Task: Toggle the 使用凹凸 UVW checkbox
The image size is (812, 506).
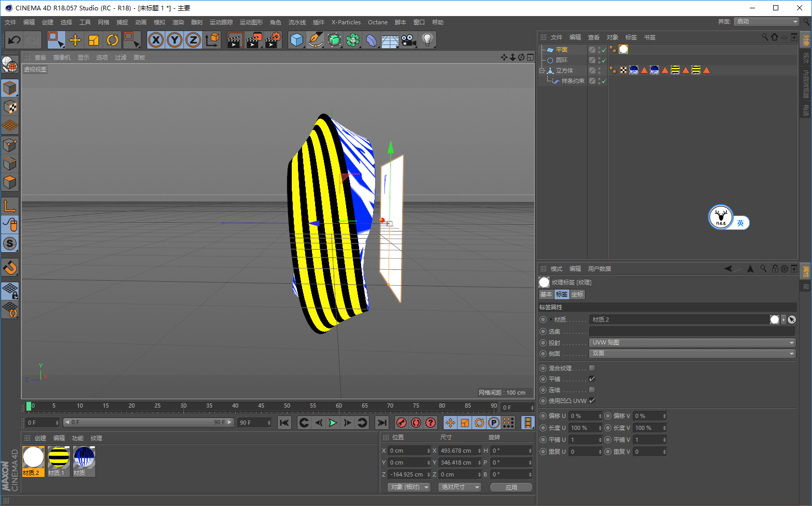Action: point(592,400)
